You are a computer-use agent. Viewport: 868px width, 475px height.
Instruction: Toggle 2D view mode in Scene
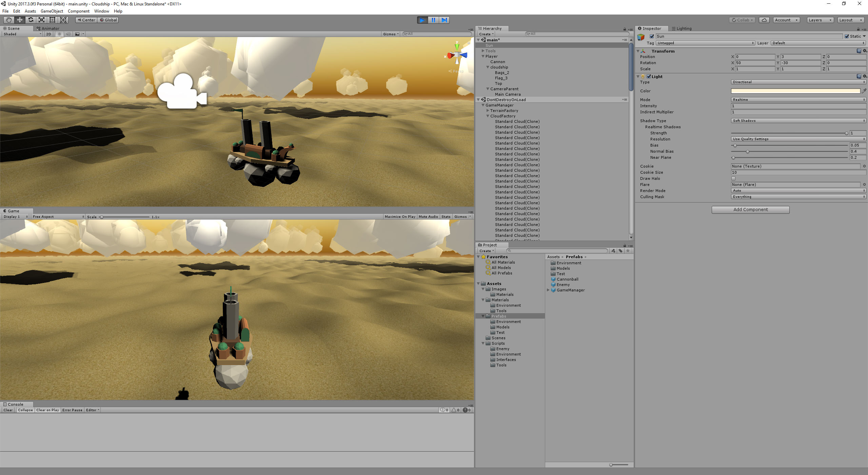pos(49,34)
